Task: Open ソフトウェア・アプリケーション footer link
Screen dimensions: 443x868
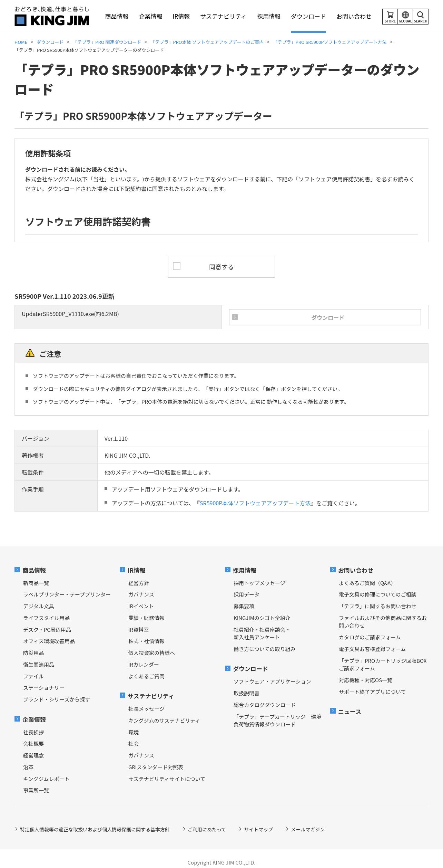Action: (x=272, y=681)
